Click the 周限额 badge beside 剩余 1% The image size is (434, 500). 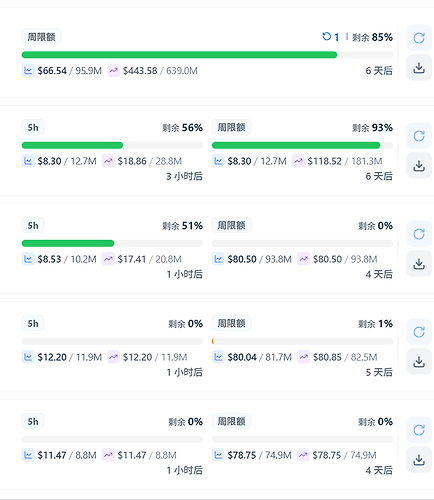pos(231,323)
